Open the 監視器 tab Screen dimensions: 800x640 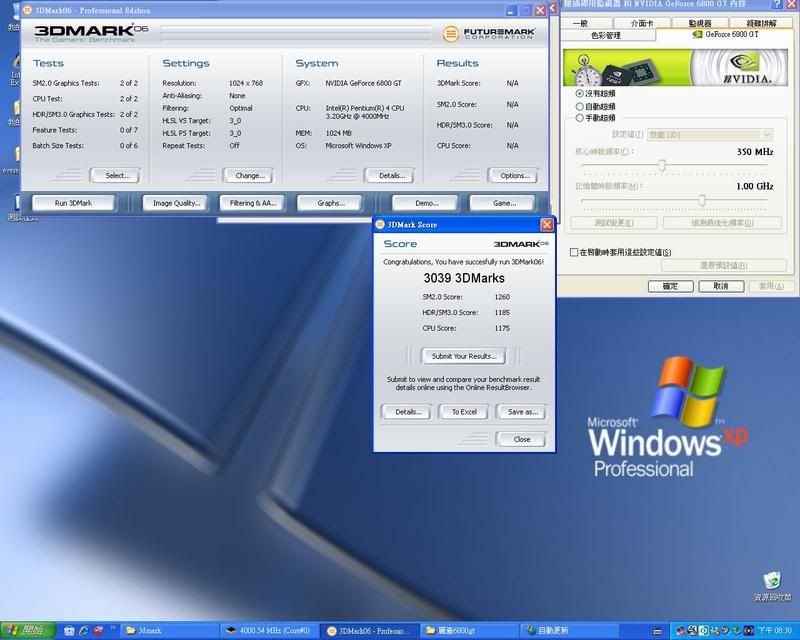coord(700,23)
